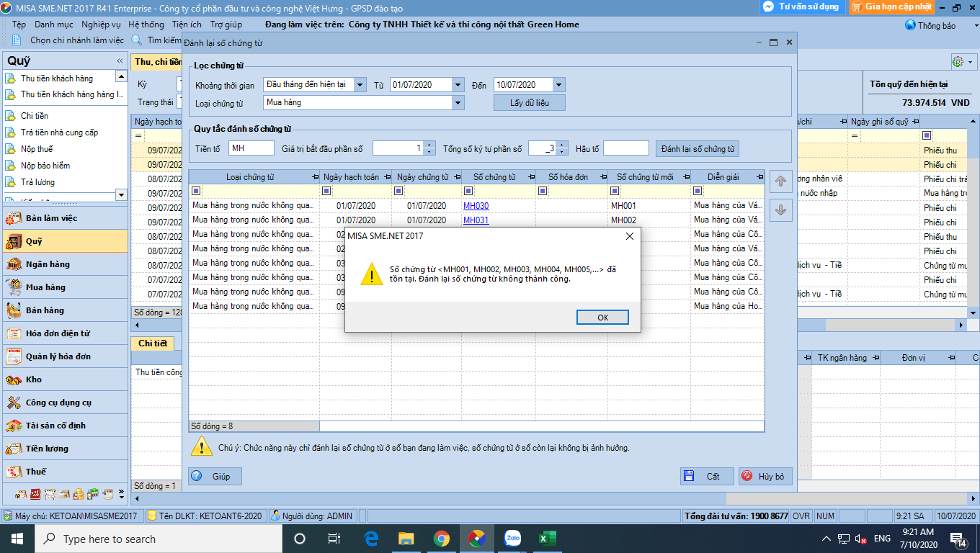The image size is (980, 553).
Task: Open the Đến date picker dropdown
Action: tap(558, 85)
